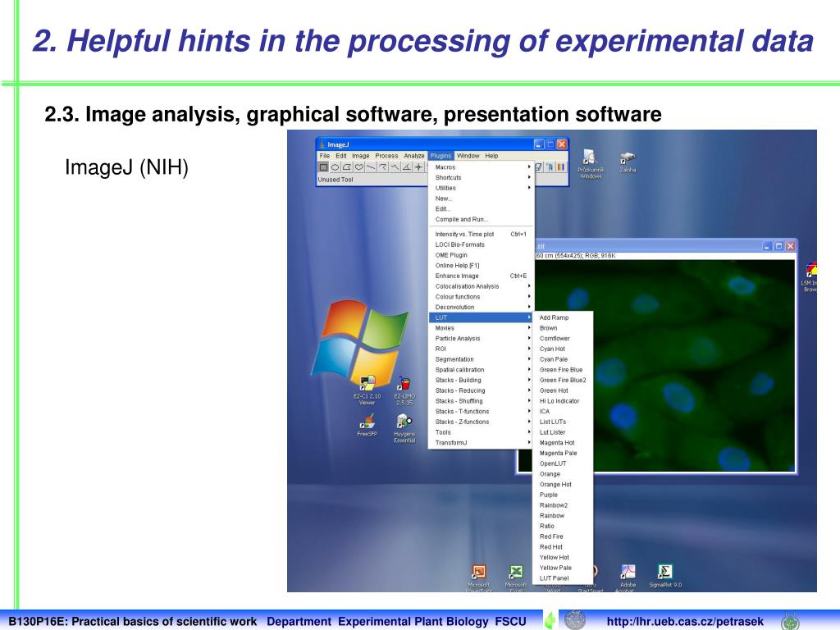Select Add Ramp in LUT submenu

564,317
